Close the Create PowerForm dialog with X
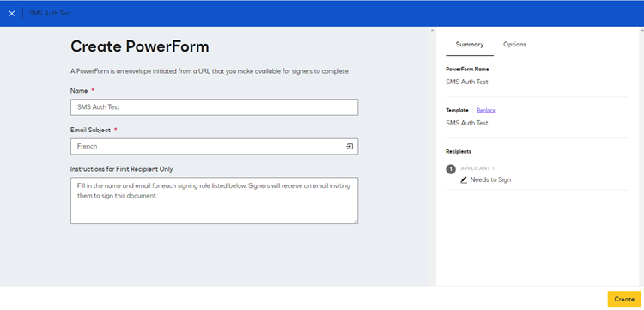Viewport: 644px width, 310px height. [12, 14]
